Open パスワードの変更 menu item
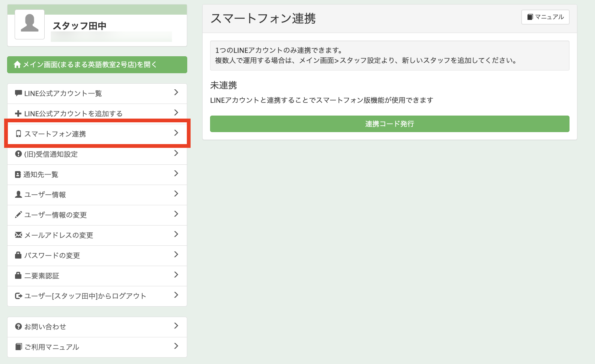 click(97, 256)
